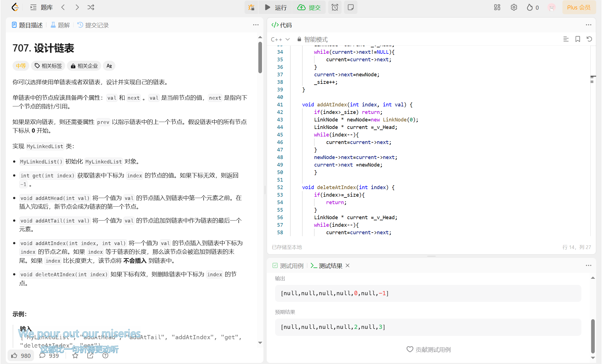Click the bookmark icon in editor
This screenshot has height=364, width=602.
click(x=578, y=39)
